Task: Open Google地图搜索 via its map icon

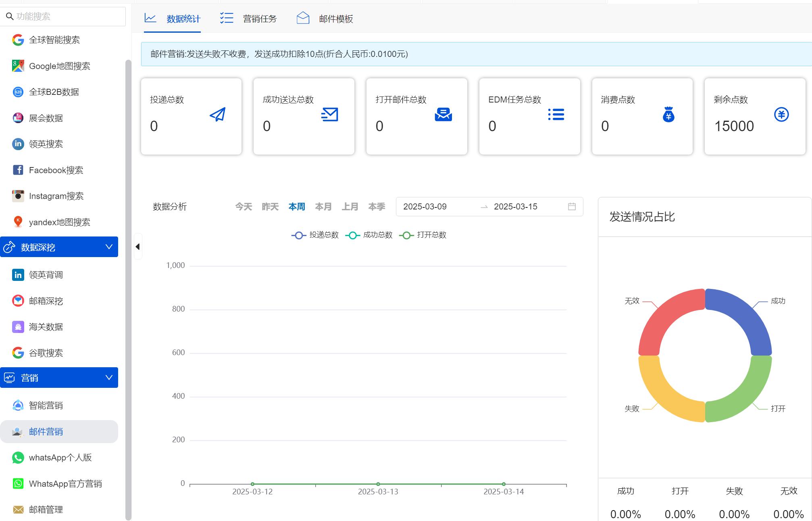Action: (18, 66)
